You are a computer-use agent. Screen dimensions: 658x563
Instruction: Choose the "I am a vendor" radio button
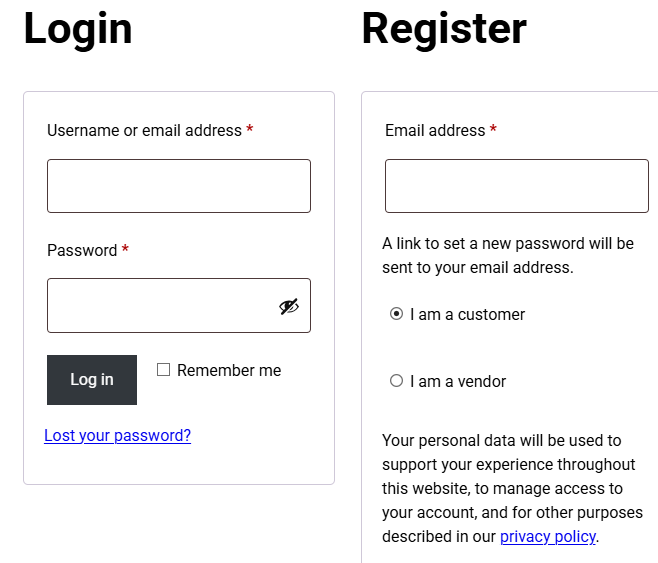coord(396,381)
